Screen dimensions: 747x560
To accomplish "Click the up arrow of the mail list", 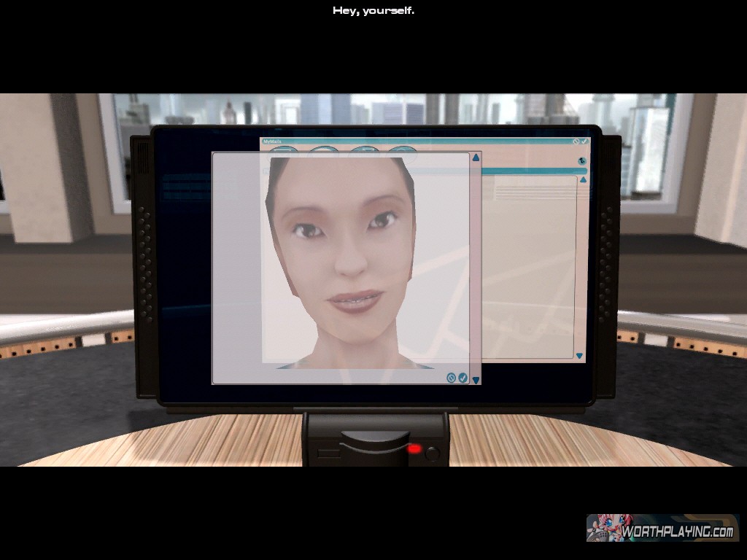I will coord(582,179).
